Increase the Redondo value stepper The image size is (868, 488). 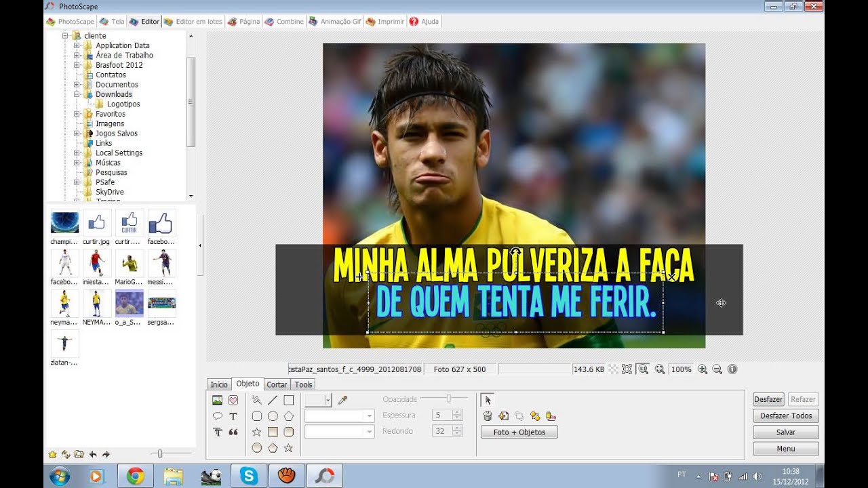tap(458, 428)
